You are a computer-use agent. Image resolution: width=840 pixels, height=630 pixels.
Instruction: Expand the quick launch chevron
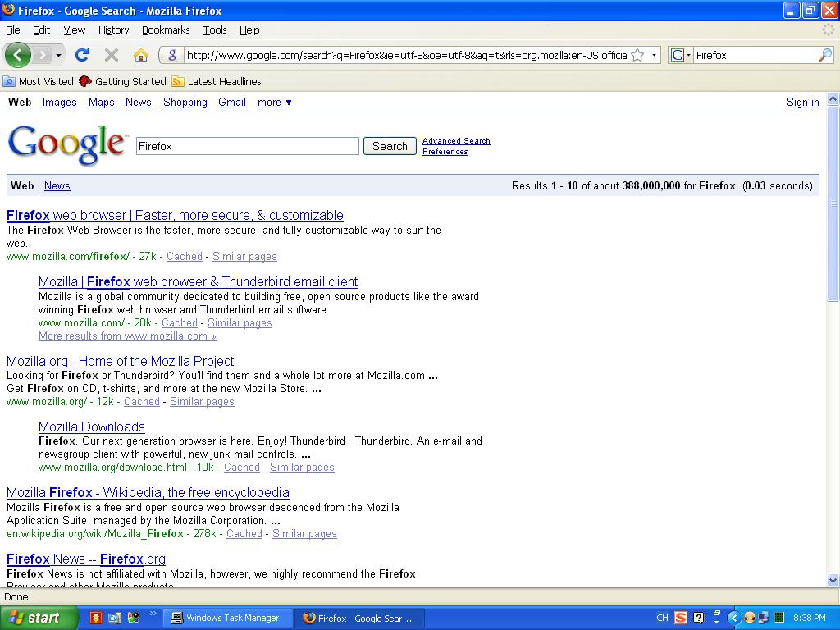click(x=152, y=614)
